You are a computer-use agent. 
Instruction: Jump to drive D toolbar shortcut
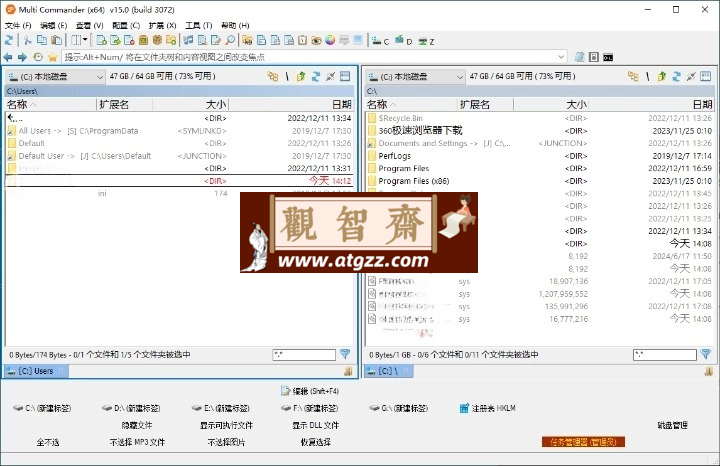(x=404, y=41)
